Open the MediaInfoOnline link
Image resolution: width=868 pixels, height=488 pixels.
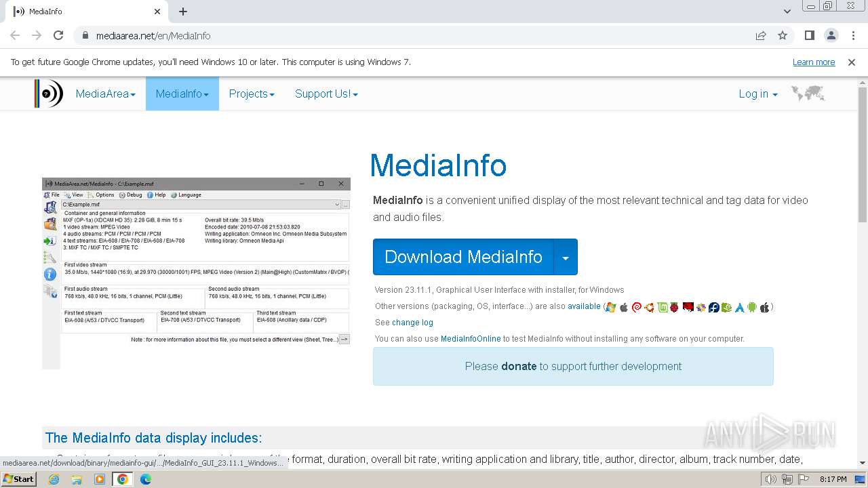pos(471,339)
